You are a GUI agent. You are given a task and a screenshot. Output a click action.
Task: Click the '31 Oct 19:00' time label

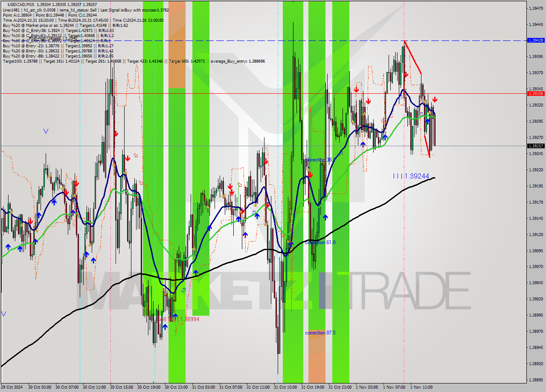click(313, 387)
